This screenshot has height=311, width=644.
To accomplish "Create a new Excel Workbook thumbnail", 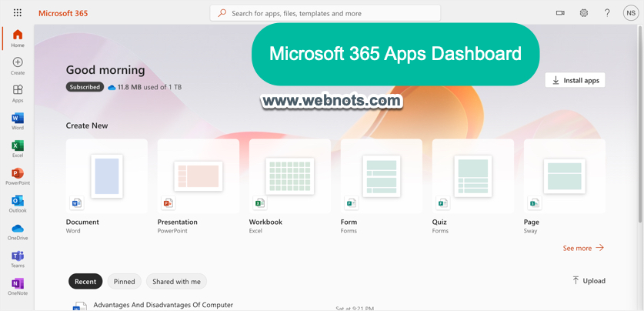I will [290, 176].
